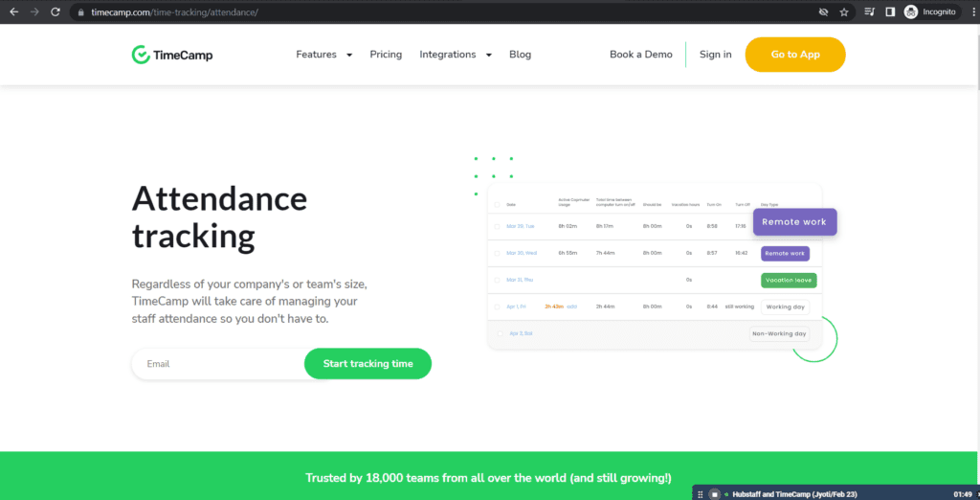The image size is (980, 500).
Task: Click the orange 2h 43m value
Action: (x=554, y=307)
